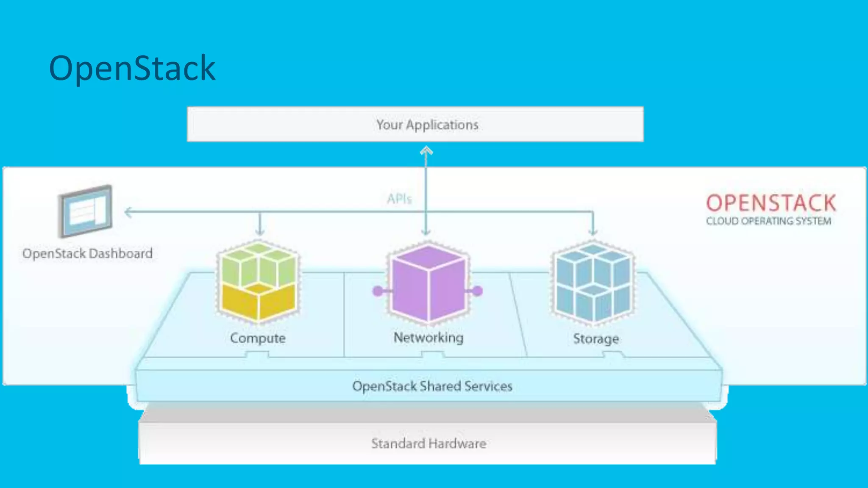Click the purple Networking cube icon
This screenshot has height=488, width=868.
[x=428, y=283]
